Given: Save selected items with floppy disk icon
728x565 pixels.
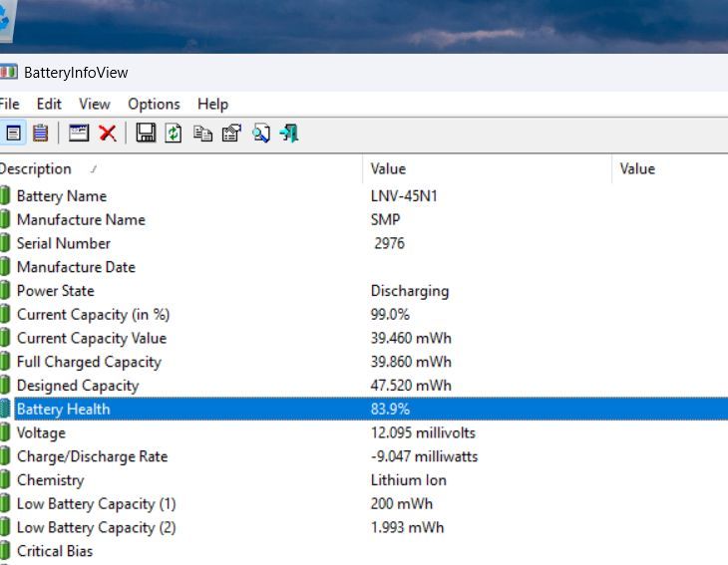Looking at the screenshot, I should pos(146,133).
